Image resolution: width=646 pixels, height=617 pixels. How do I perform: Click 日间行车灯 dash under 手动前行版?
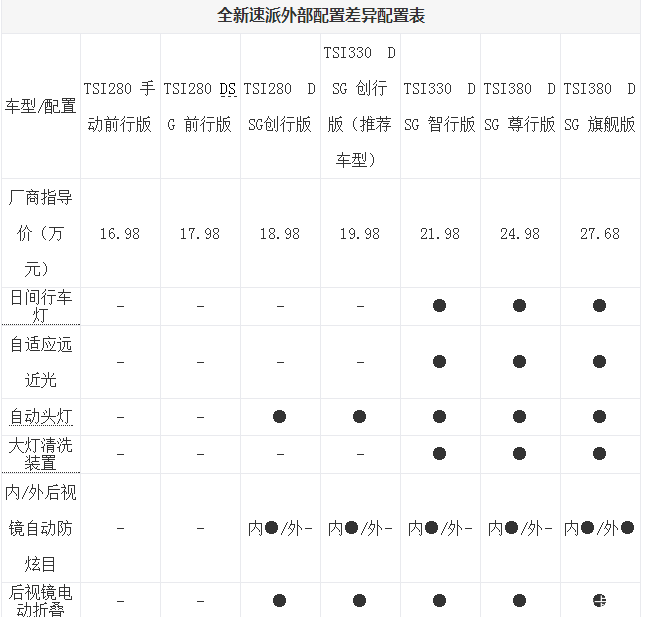(x=120, y=306)
